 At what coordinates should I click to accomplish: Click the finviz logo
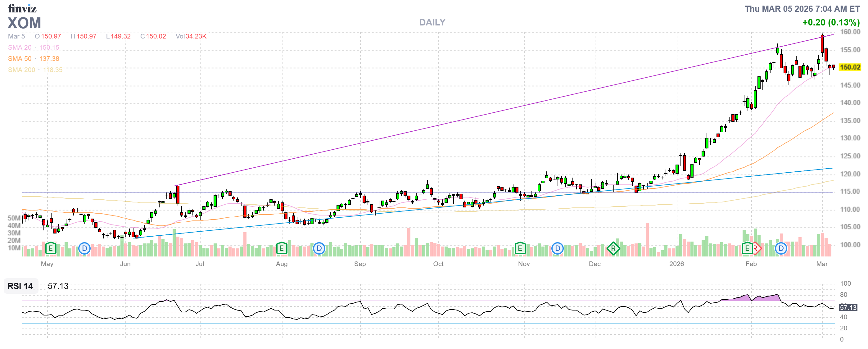[x=22, y=8]
